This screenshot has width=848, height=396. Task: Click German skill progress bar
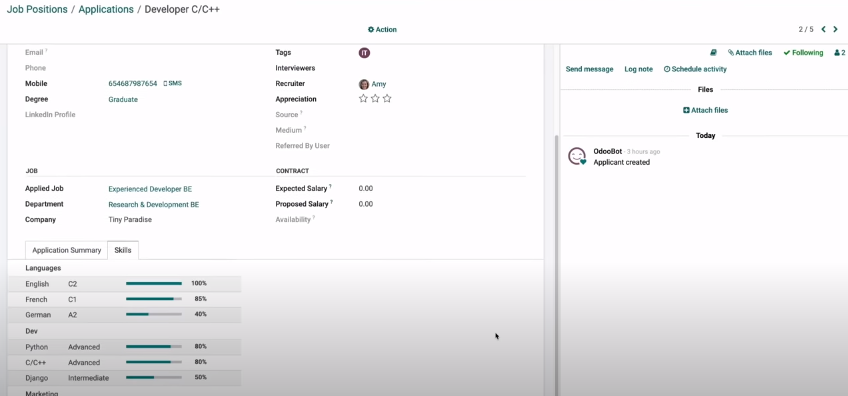click(x=154, y=314)
